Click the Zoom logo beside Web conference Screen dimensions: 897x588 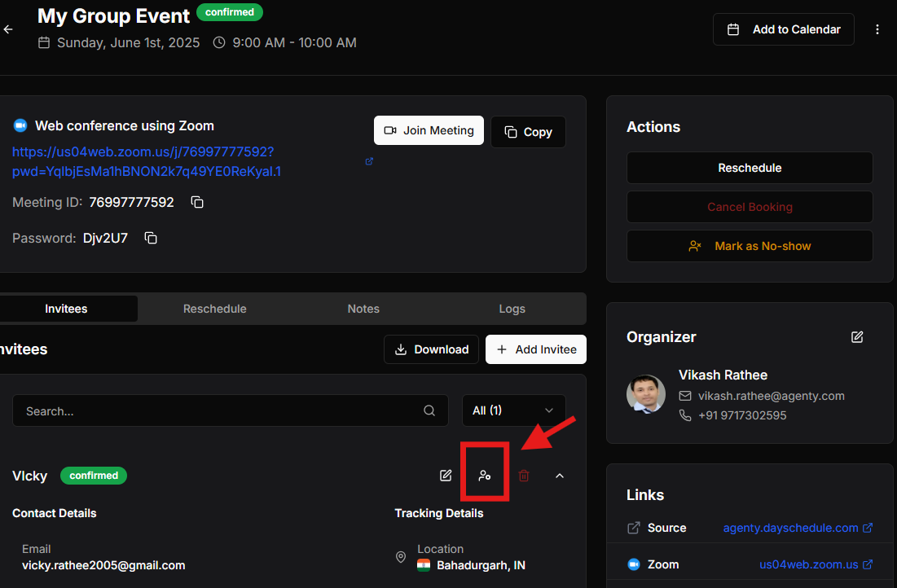(x=20, y=126)
